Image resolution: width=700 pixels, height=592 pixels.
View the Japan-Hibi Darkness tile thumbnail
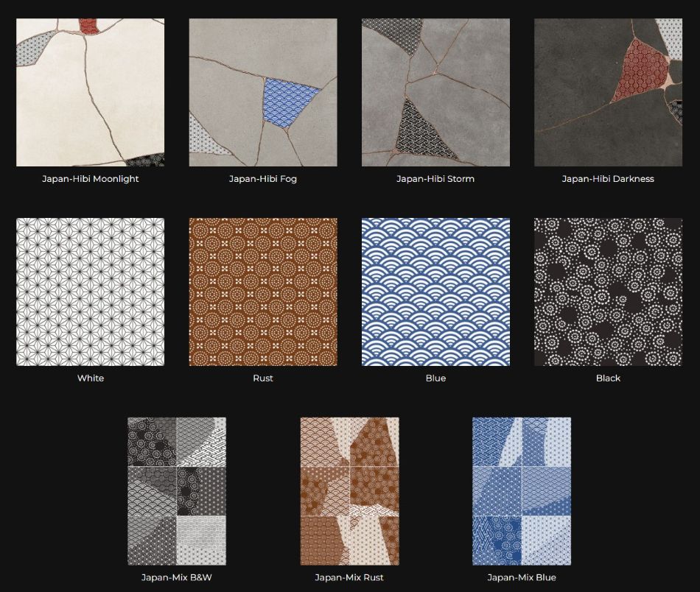coord(608,93)
